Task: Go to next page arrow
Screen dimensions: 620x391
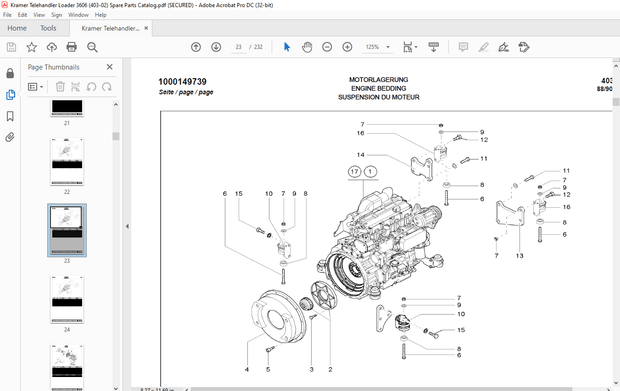Action: coord(216,47)
